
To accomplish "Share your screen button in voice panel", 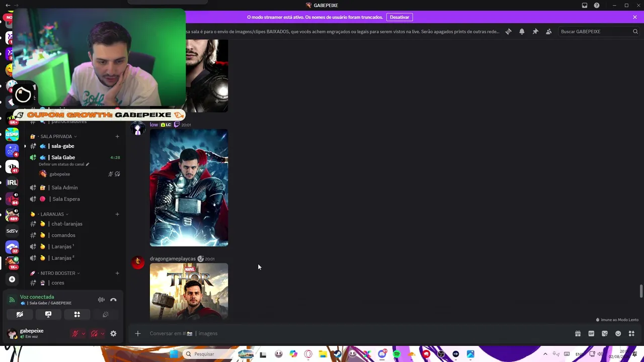I will pos(48,314).
